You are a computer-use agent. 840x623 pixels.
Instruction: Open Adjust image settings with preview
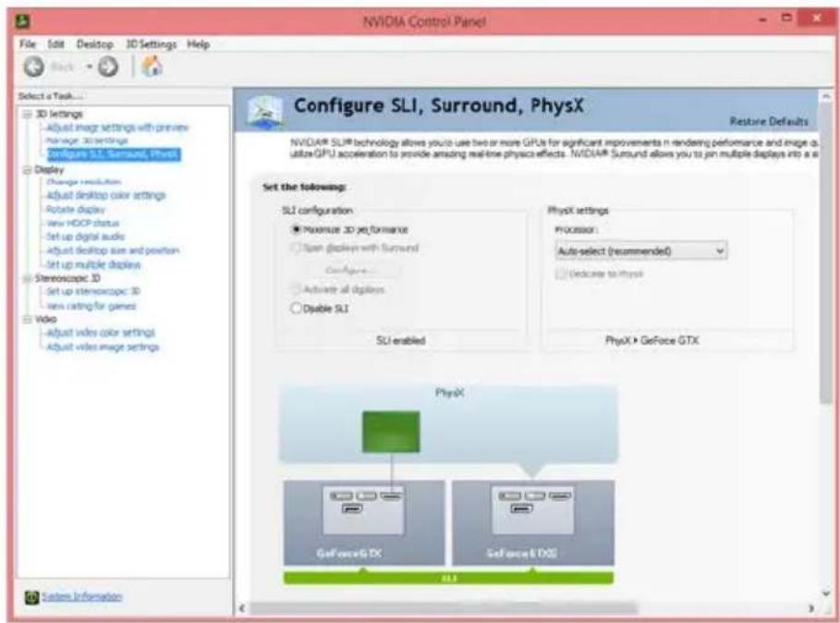[117, 128]
